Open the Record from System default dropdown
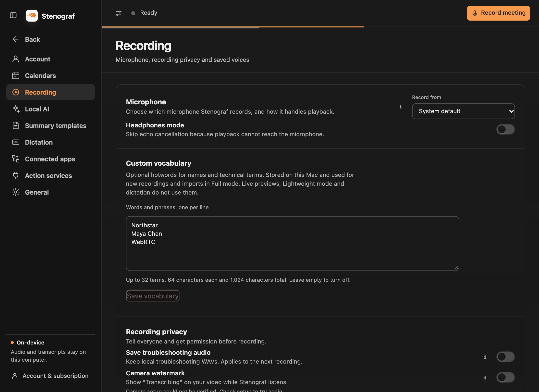This screenshot has width=539, height=392. [x=463, y=111]
